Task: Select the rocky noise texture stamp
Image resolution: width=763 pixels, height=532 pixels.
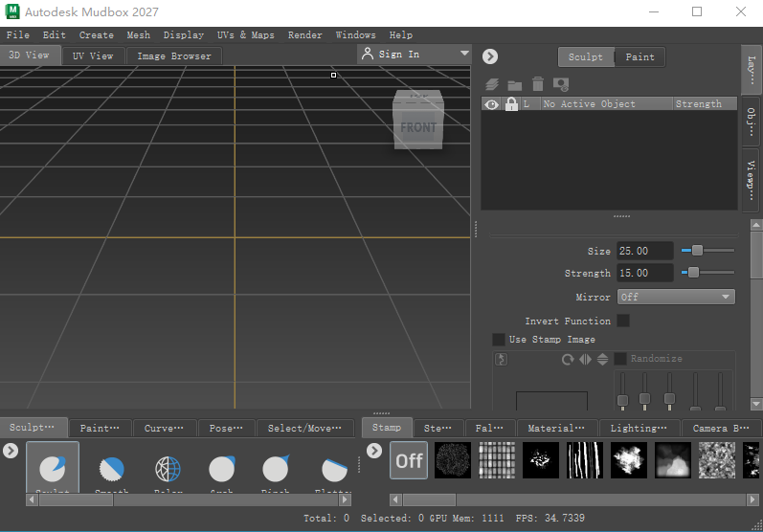Action: [x=717, y=460]
